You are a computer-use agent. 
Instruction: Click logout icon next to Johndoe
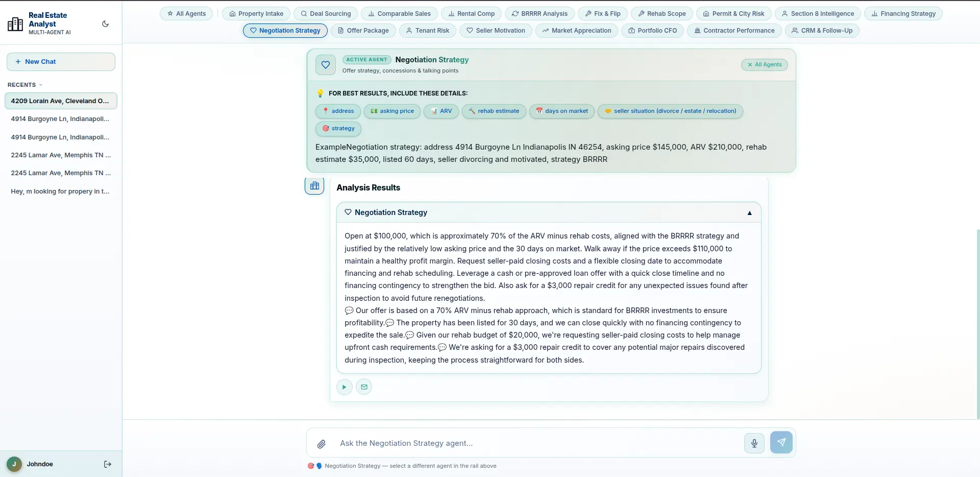click(x=107, y=464)
